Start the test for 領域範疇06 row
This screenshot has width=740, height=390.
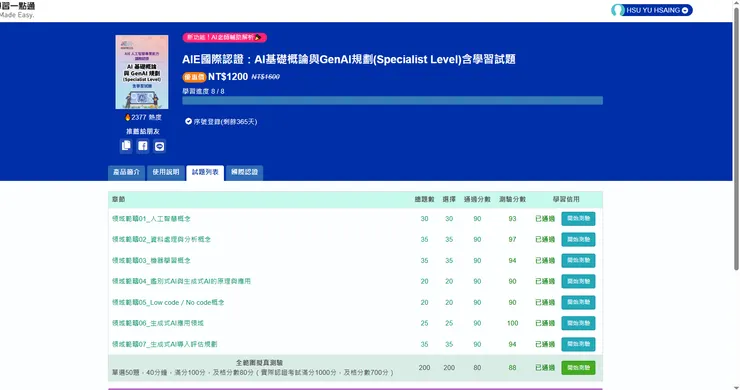tap(578, 323)
